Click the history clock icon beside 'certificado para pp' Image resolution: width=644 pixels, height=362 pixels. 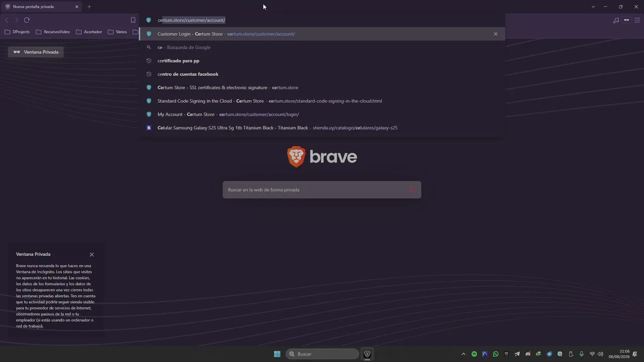[x=148, y=61]
